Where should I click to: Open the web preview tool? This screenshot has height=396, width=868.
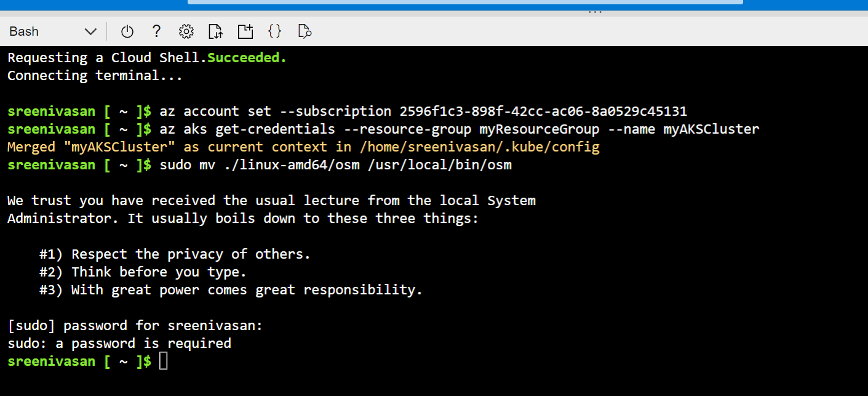pos(305,31)
